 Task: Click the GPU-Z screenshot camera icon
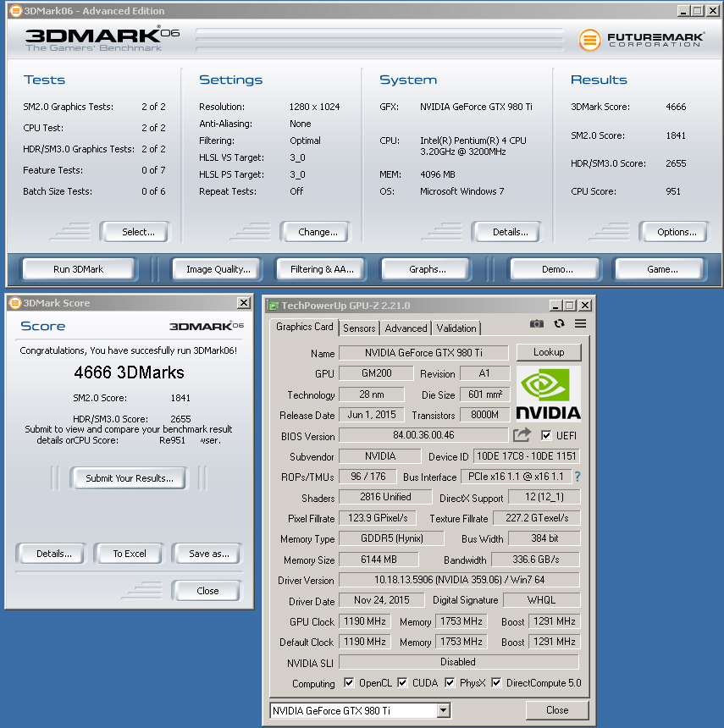(x=536, y=324)
